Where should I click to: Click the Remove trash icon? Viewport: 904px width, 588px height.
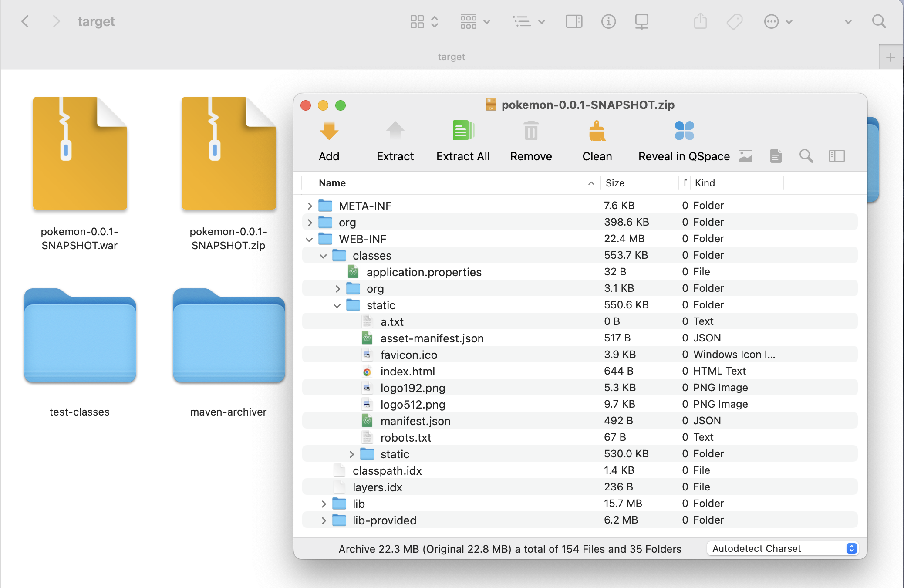[x=531, y=131]
